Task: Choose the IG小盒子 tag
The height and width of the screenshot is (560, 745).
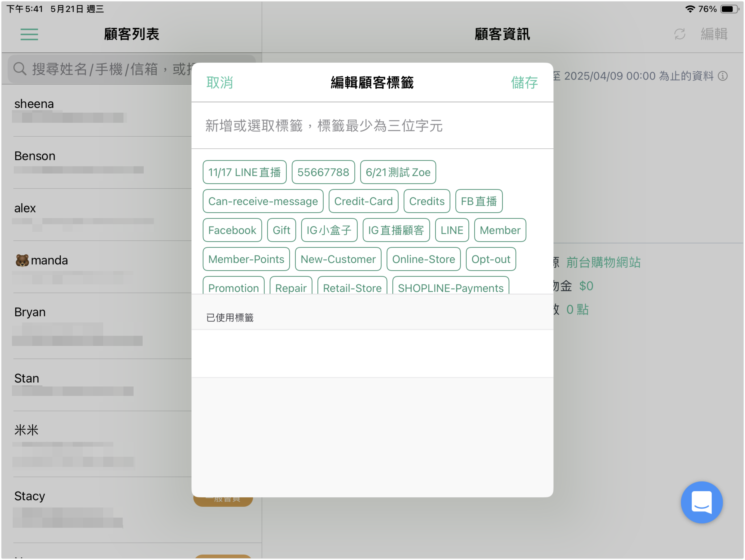Action: 329,230
